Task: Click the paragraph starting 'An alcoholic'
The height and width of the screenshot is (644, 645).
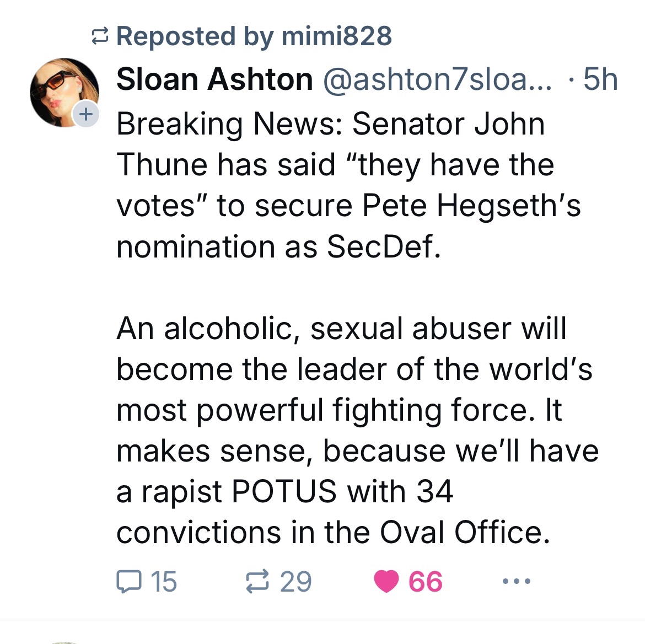Action: click(x=342, y=329)
